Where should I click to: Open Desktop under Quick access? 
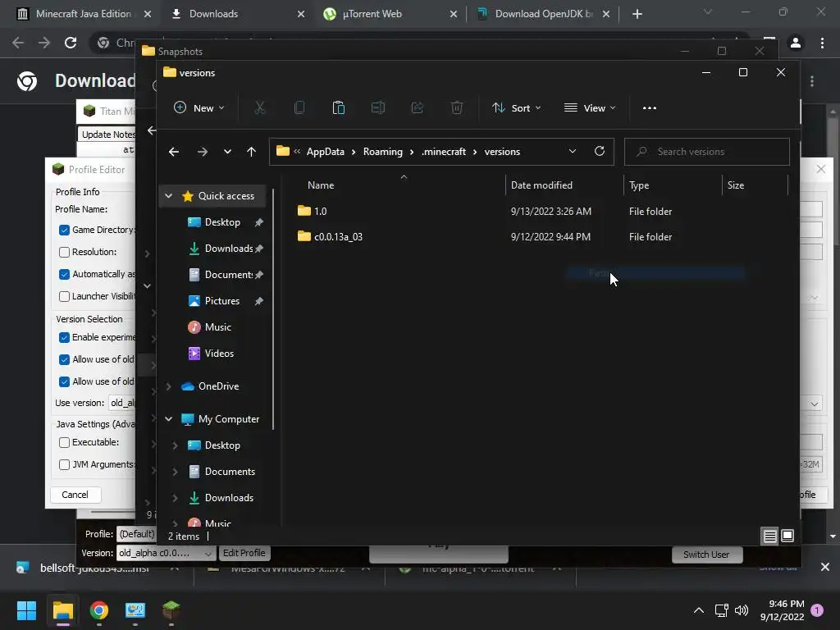click(x=222, y=222)
